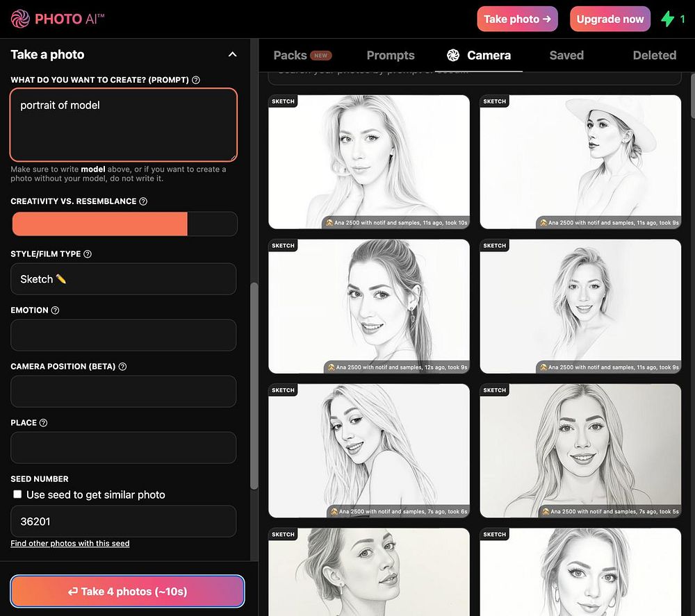The height and width of the screenshot is (616, 695).
Task: Click the aperture icon on the Camera tab
Action: coord(453,55)
